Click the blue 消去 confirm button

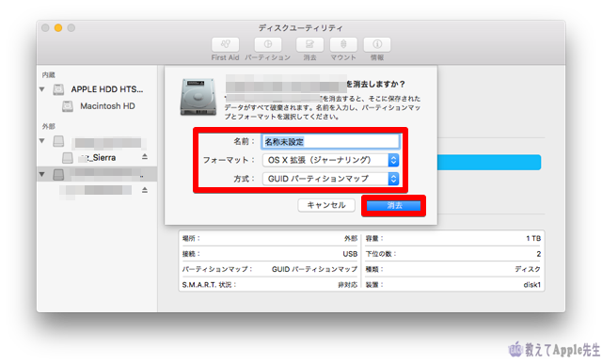coord(393,206)
